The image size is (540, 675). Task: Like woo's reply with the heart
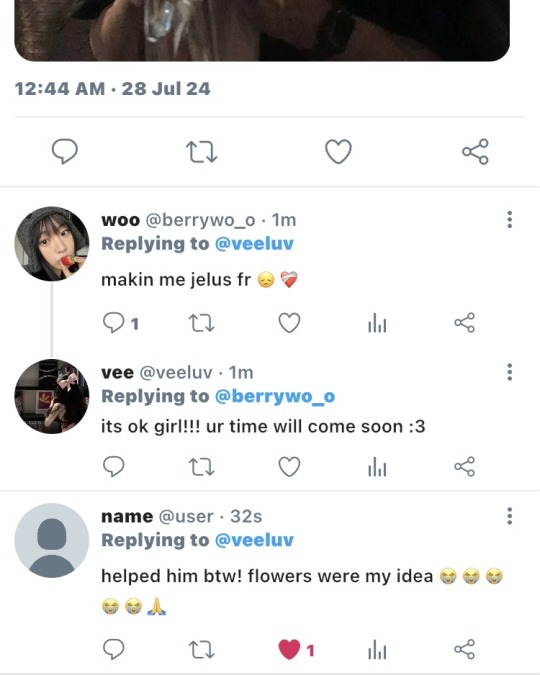coord(289,323)
